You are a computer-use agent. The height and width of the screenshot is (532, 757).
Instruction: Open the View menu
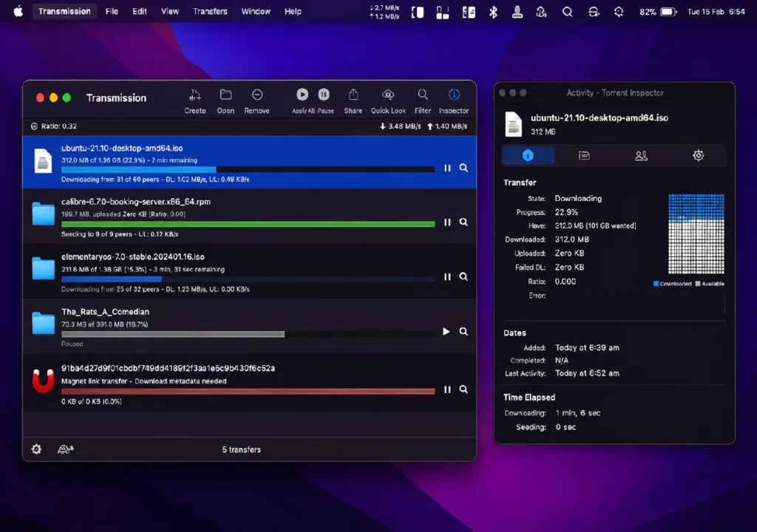(169, 11)
